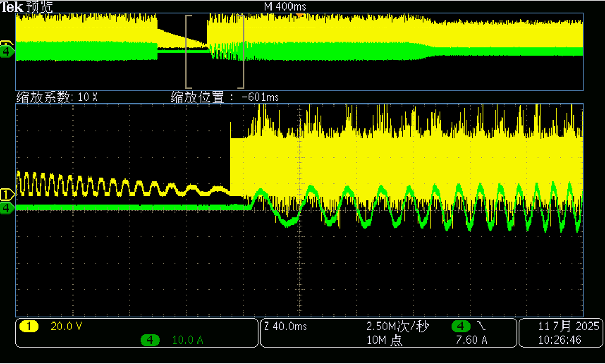Click the left zoom bracket in overview
Viewport: 605px width, 364px height.
(187, 51)
